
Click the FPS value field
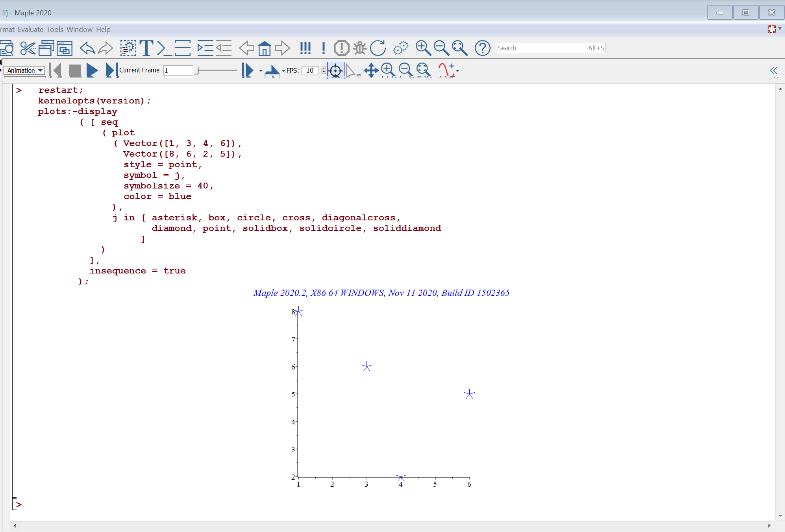pyautogui.click(x=310, y=70)
